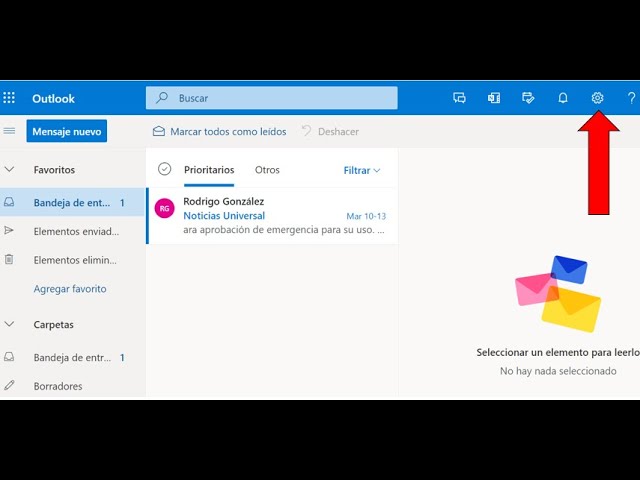640x480 pixels.
Task: Collapse the Favoritos section chevron
Action: (x=9, y=169)
